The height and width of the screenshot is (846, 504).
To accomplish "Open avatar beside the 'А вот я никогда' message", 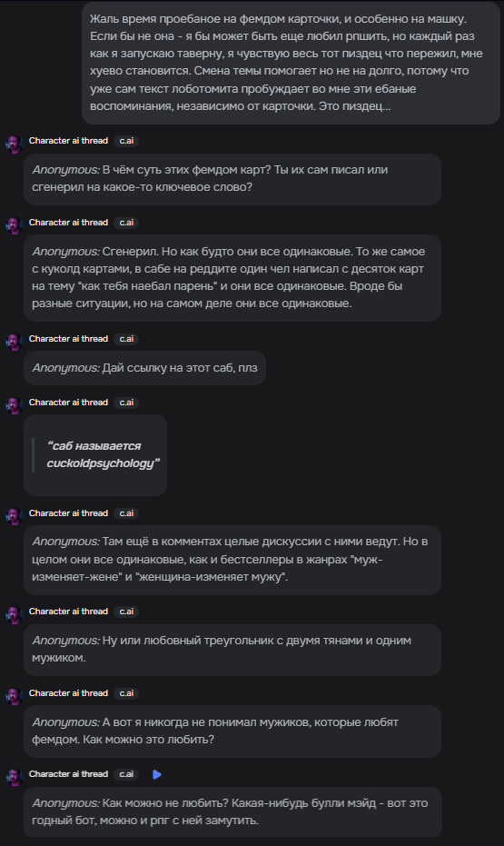I will [x=14, y=697].
